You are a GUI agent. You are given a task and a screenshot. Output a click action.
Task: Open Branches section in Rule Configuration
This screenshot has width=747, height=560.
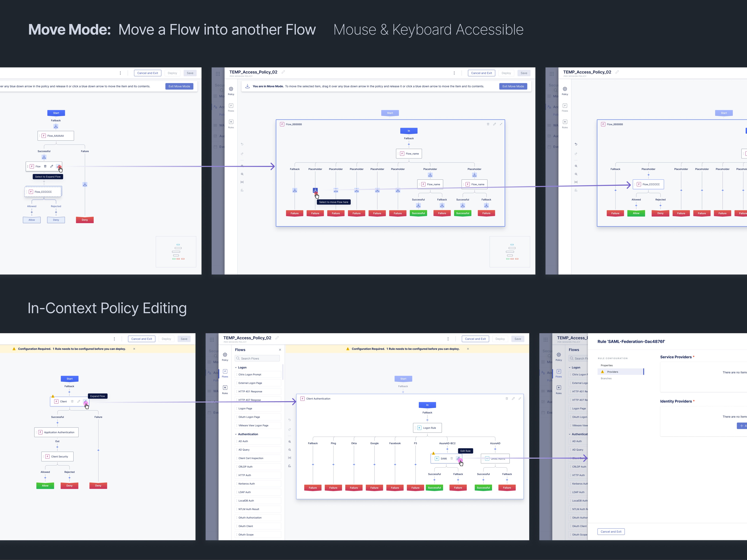point(606,378)
